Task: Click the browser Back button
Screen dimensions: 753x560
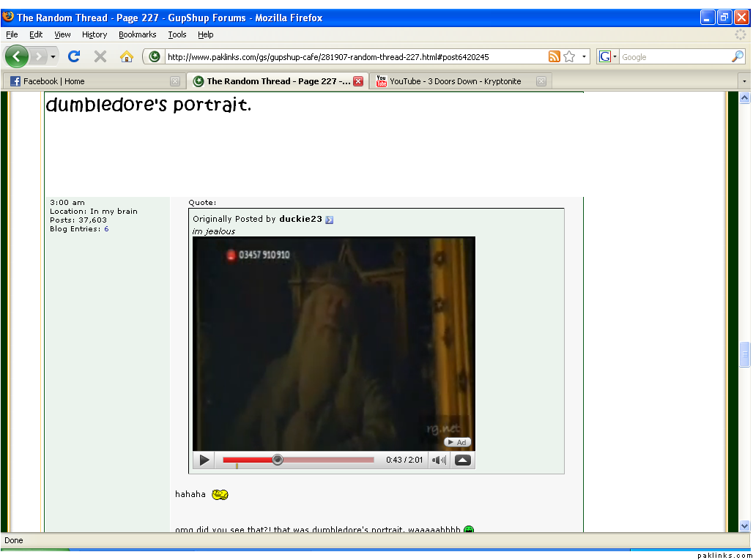Action: [17, 56]
